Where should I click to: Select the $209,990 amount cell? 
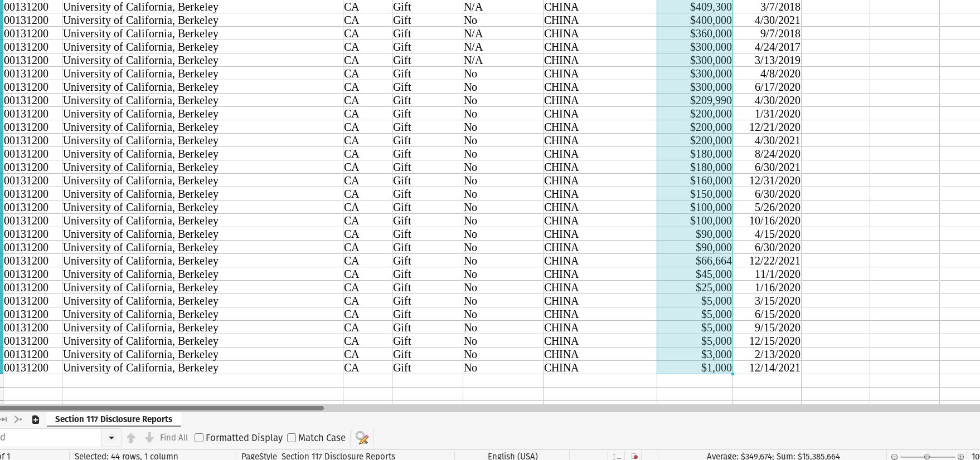click(x=695, y=100)
